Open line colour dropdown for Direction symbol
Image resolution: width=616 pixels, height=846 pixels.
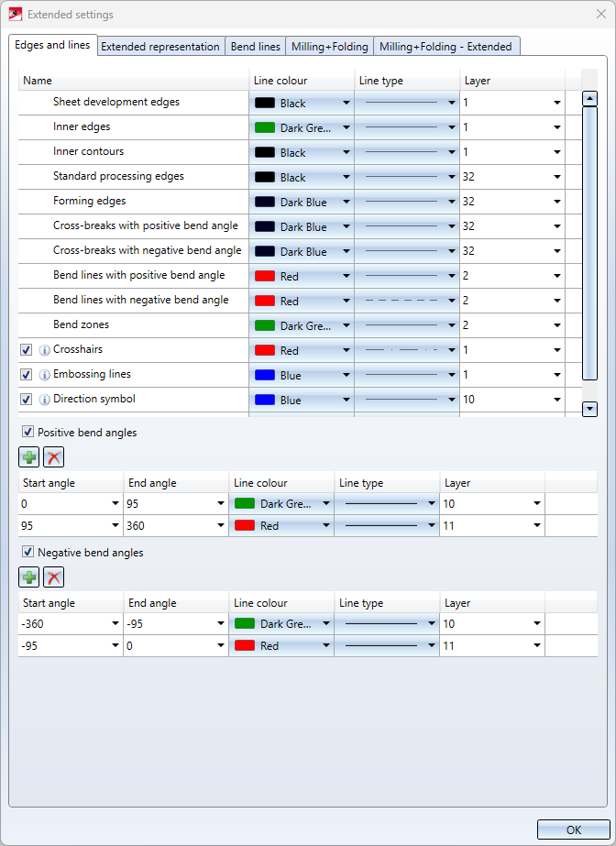pyautogui.click(x=346, y=401)
